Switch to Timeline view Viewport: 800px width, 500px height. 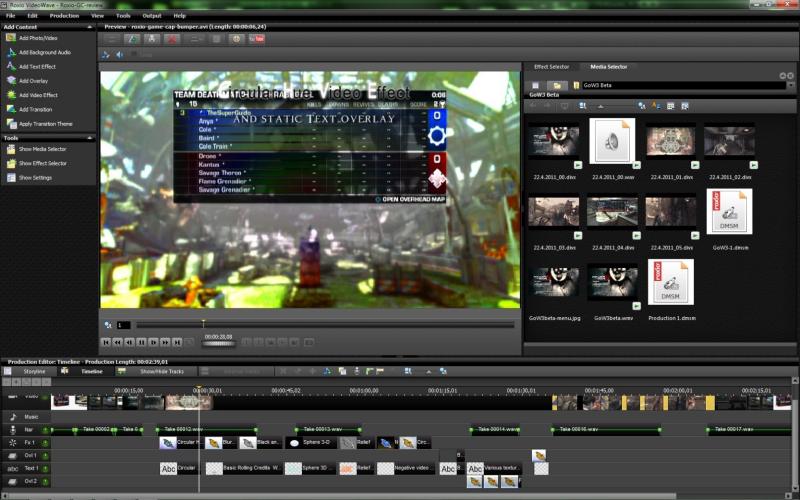[86, 371]
